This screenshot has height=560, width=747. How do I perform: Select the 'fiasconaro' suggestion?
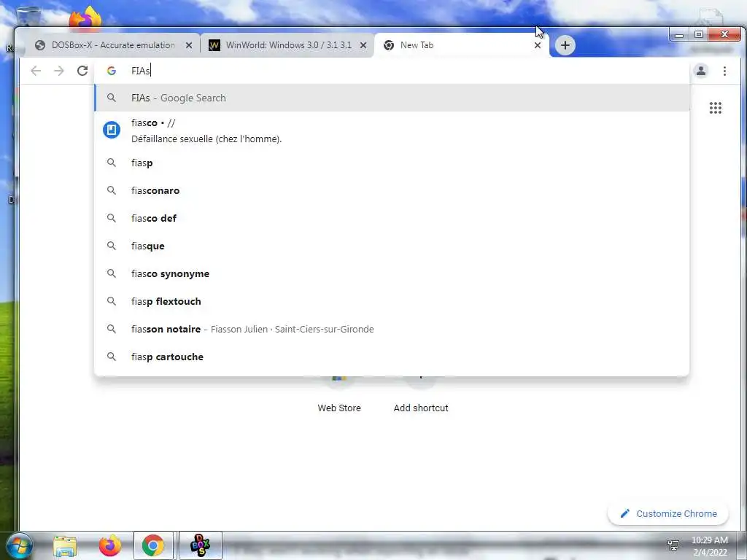pos(392,190)
